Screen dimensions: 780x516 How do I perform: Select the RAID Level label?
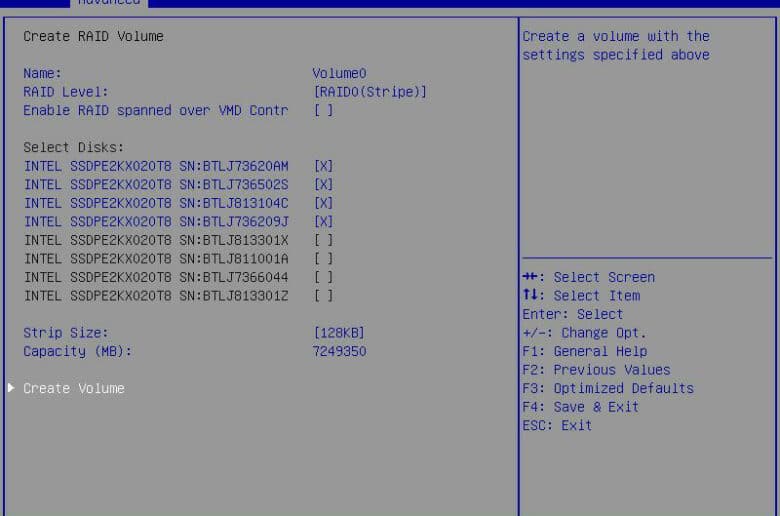(x=66, y=92)
